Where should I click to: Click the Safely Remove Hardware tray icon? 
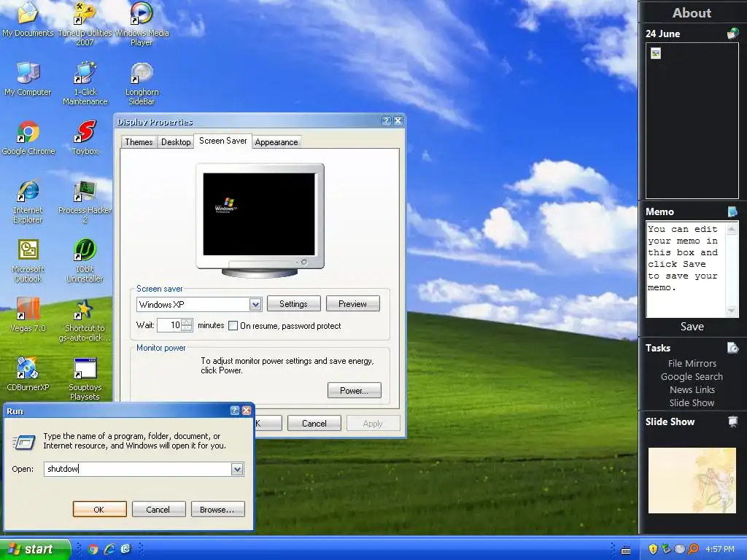point(666,549)
